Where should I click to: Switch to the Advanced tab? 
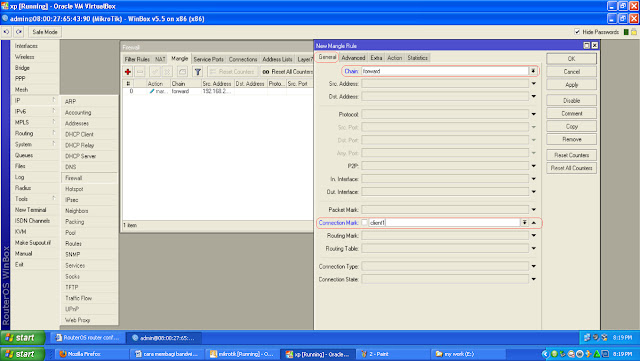pos(353,58)
